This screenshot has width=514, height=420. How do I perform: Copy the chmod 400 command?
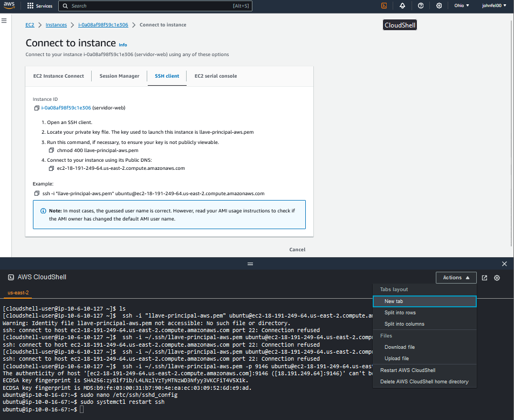[52, 150]
